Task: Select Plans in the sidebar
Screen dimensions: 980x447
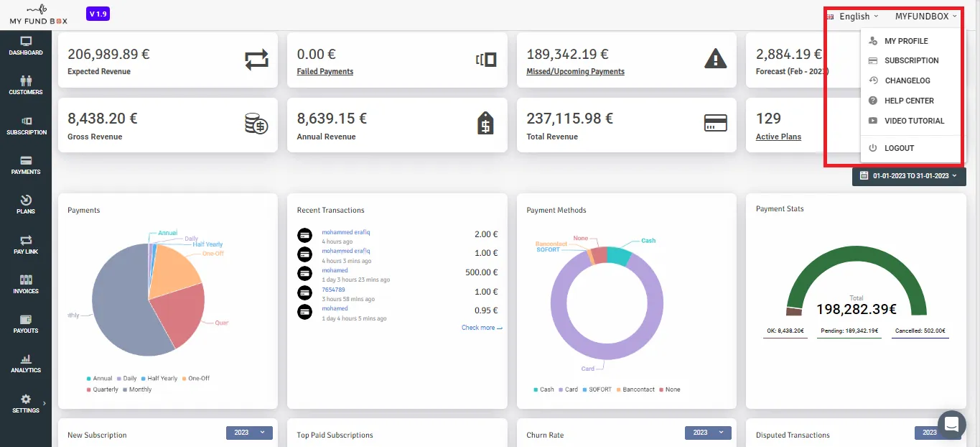Action: tap(26, 205)
